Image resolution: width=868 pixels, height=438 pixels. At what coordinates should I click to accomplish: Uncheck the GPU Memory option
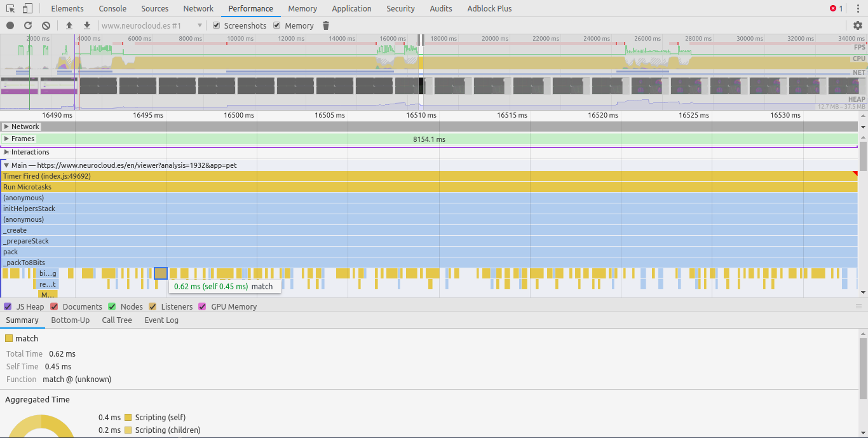pyautogui.click(x=202, y=306)
